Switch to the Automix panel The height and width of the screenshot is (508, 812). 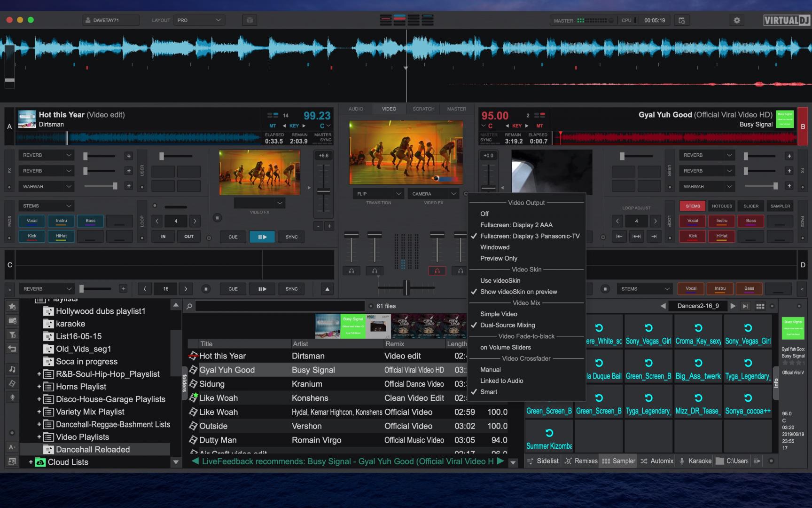pos(661,461)
